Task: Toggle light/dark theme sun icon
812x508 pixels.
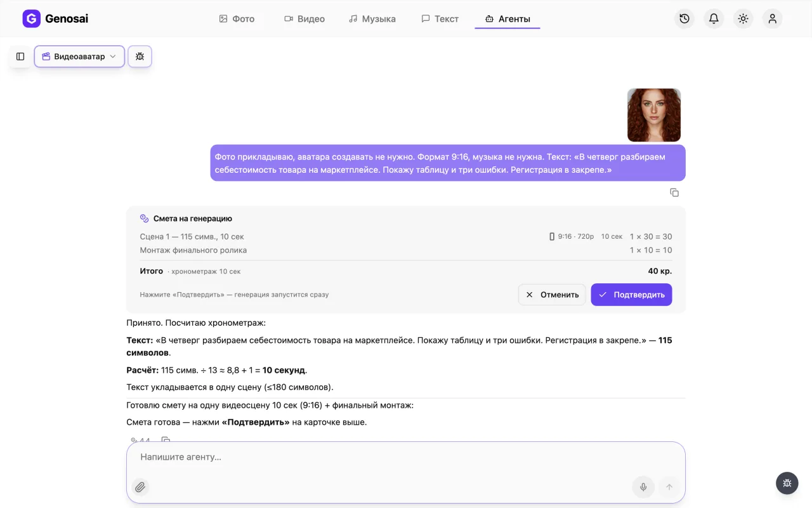Action: 743,18
